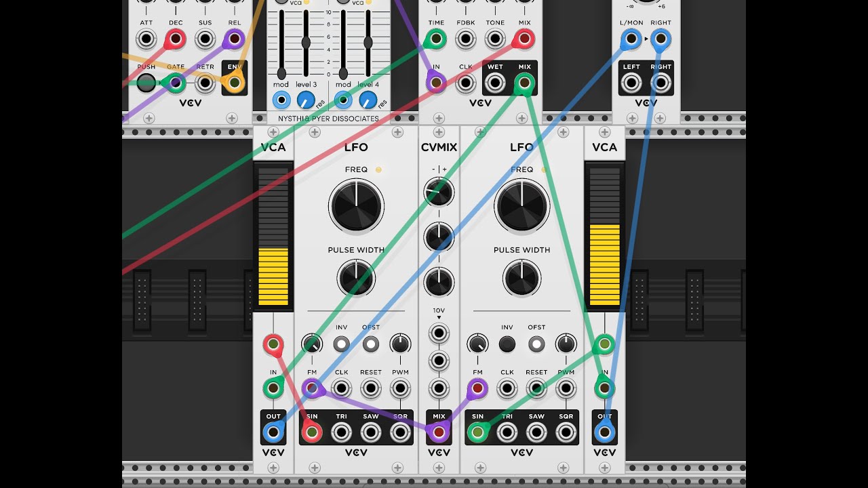The image size is (868, 488).
Task: Click the left LFO SQR output jack
Action: pyautogui.click(x=400, y=432)
